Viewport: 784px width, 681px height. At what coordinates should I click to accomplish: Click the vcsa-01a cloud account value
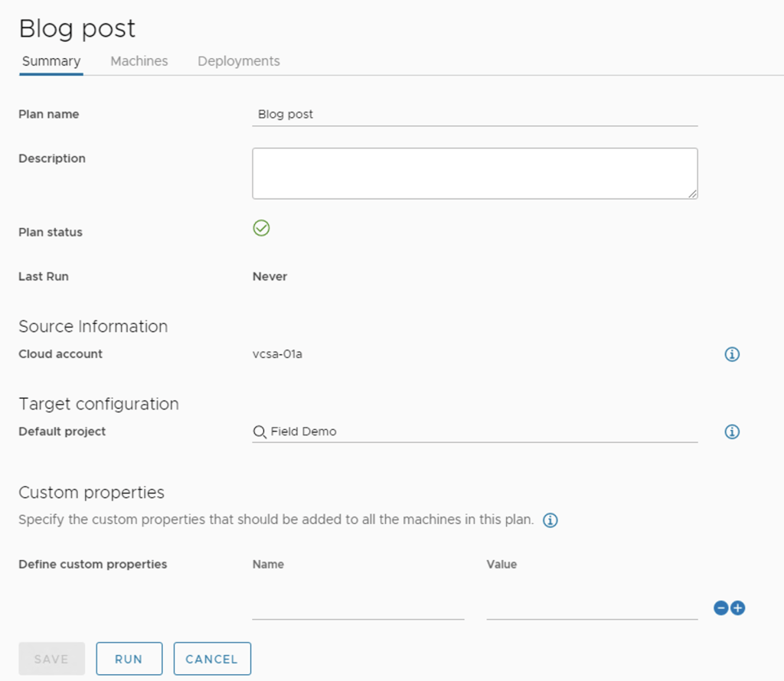point(277,354)
